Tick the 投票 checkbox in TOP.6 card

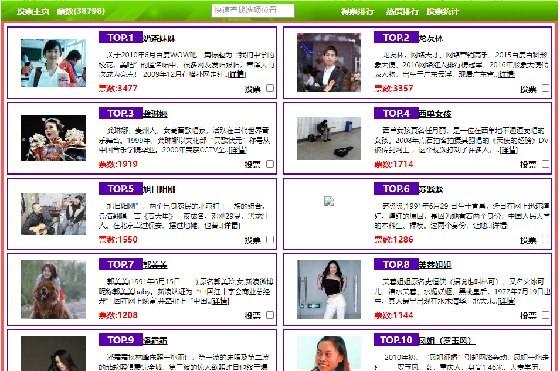coord(546,239)
